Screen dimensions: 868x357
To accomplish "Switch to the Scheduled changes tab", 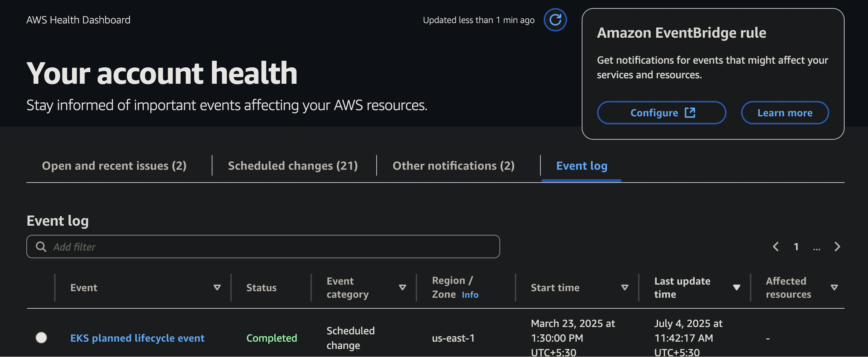I will point(293,166).
